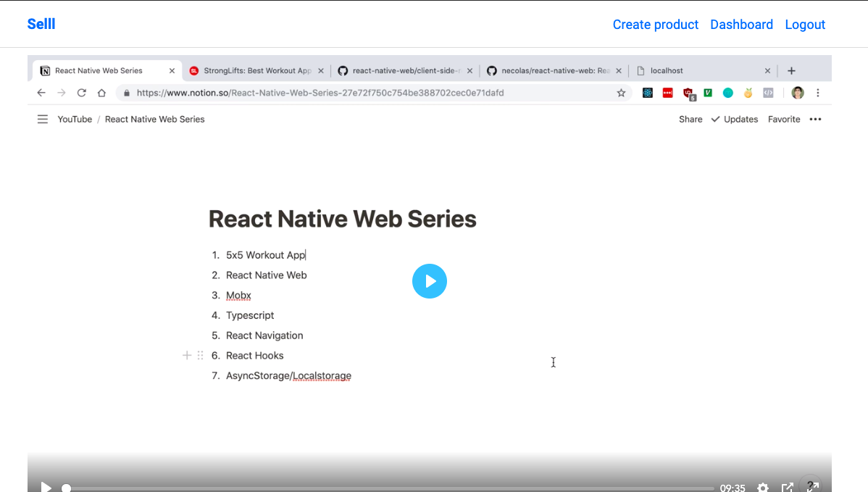Click the list item Typescript
Image resolution: width=868 pixels, height=492 pixels.
250,315
